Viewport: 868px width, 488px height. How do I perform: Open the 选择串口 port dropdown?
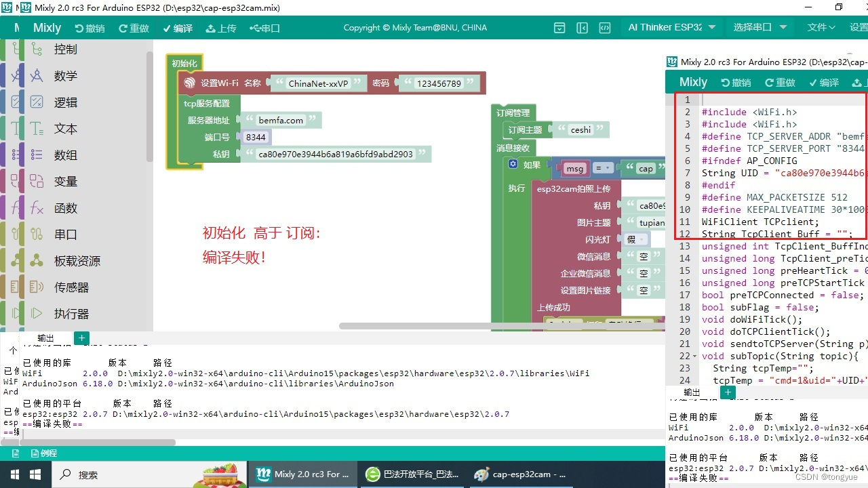[x=759, y=28]
